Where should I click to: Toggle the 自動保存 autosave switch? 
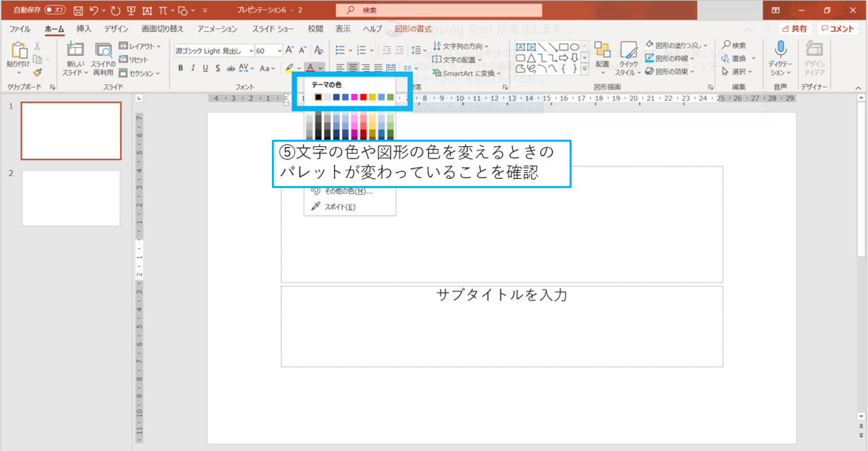[54, 11]
